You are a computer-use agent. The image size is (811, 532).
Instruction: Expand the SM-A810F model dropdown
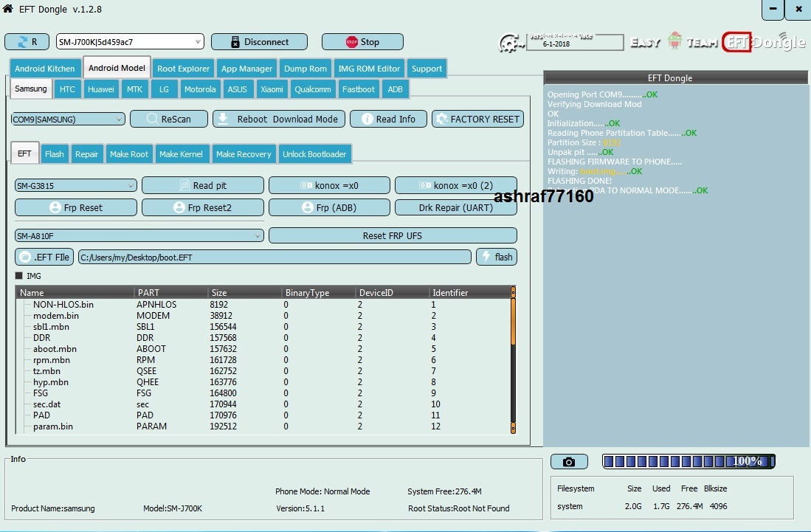(139, 236)
